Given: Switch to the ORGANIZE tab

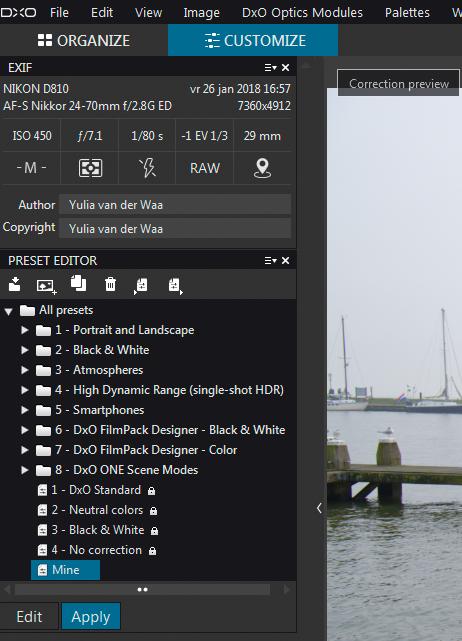Looking at the screenshot, I should tap(84, 40).
